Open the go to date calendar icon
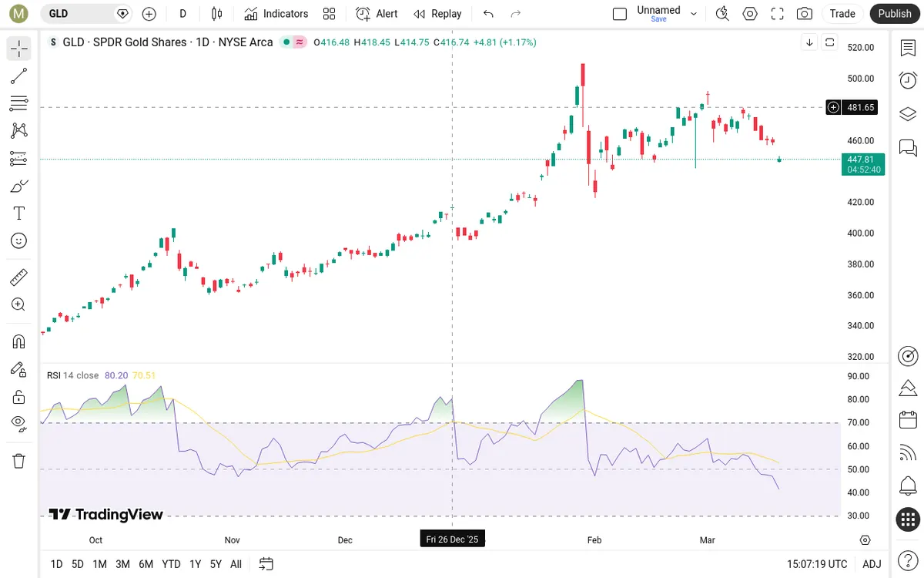This screenshot has height=578, width=924. point(266,564)
